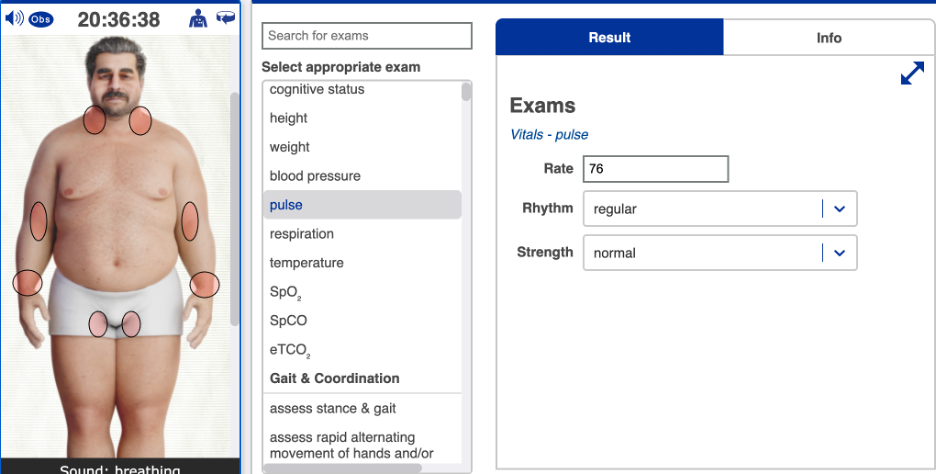The height and width of the screenshot is (474, 936).
Task: Open the Strength dropdown
Action: coord(839,253)
